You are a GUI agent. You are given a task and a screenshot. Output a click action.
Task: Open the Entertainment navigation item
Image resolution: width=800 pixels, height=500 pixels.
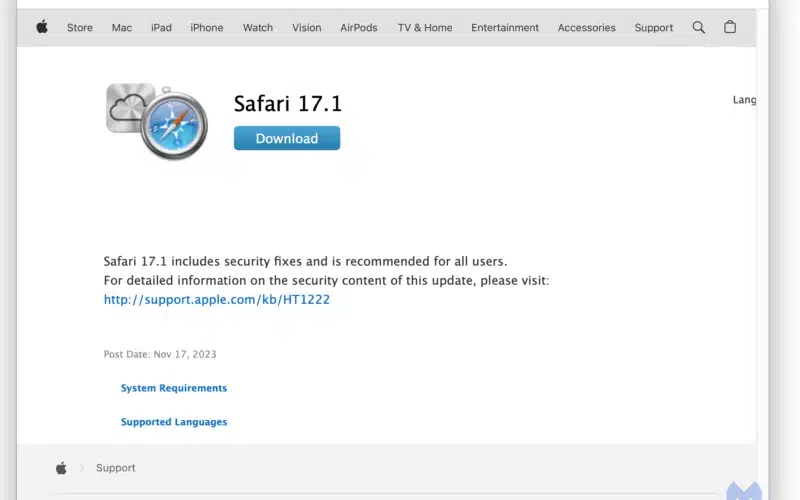(x=505, y=28)
